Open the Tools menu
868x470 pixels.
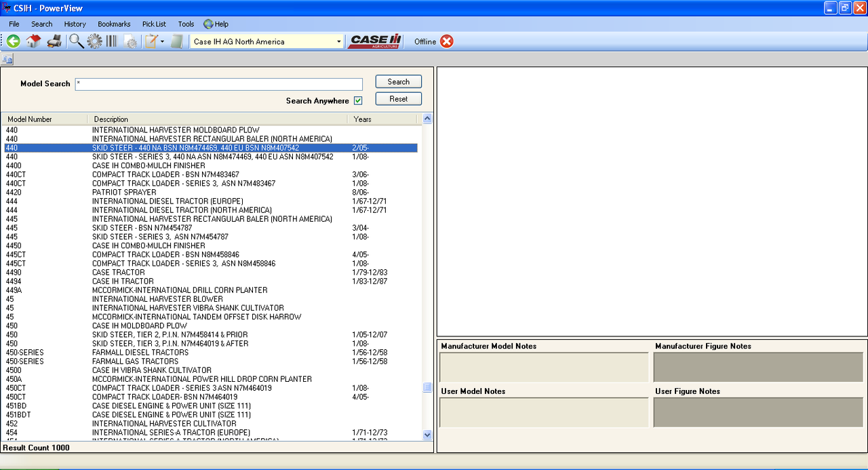tap(186, 24)
